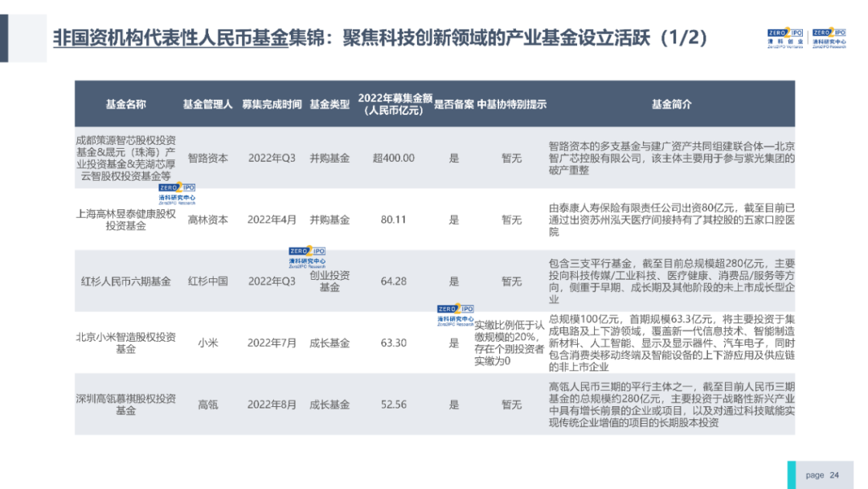Click the 2022年8月 completion date
This screenshot has height=489, width=868.
272,405
